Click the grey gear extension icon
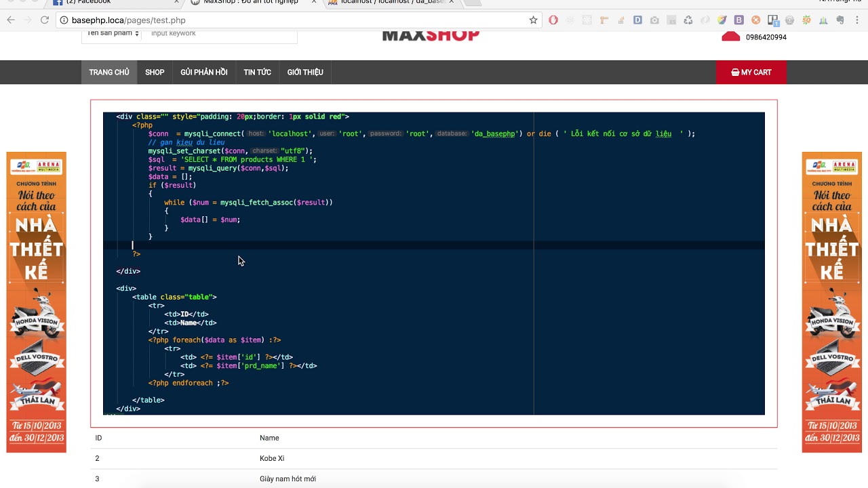 click(790, 20)
